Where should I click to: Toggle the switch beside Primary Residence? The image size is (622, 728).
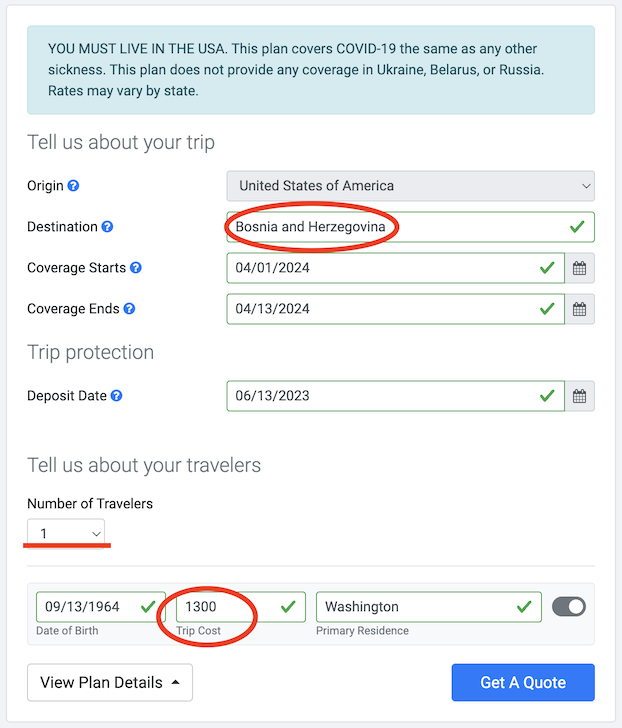[569, 606]
